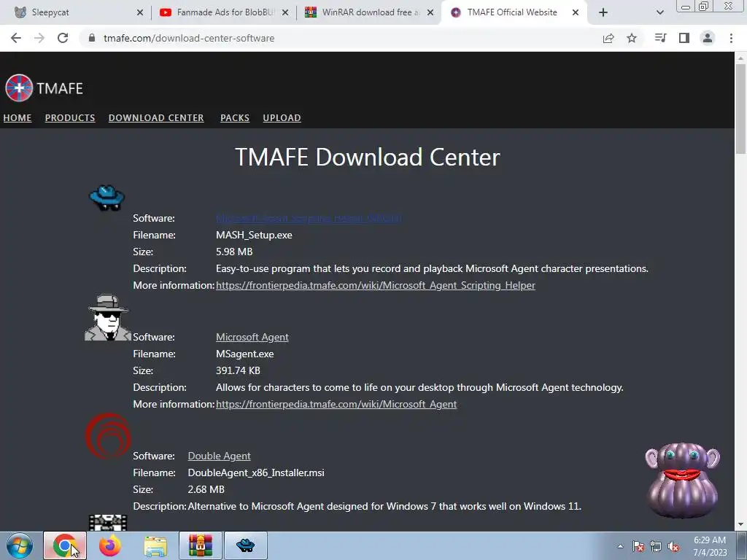Click the scrollbar up arrow
The height and width of the screenshot is (560, 747).
(740, 58)
